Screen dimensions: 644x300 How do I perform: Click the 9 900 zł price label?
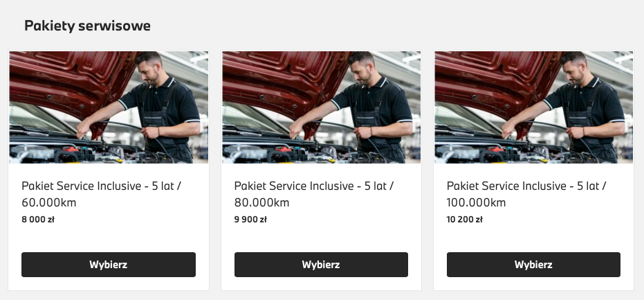250,220
